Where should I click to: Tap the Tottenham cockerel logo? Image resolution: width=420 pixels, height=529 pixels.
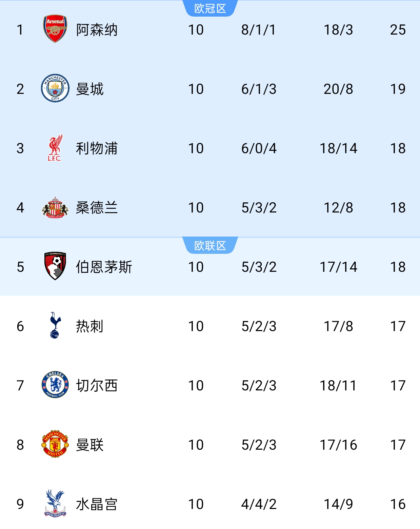pyautogui.click(x=55, y=325)
